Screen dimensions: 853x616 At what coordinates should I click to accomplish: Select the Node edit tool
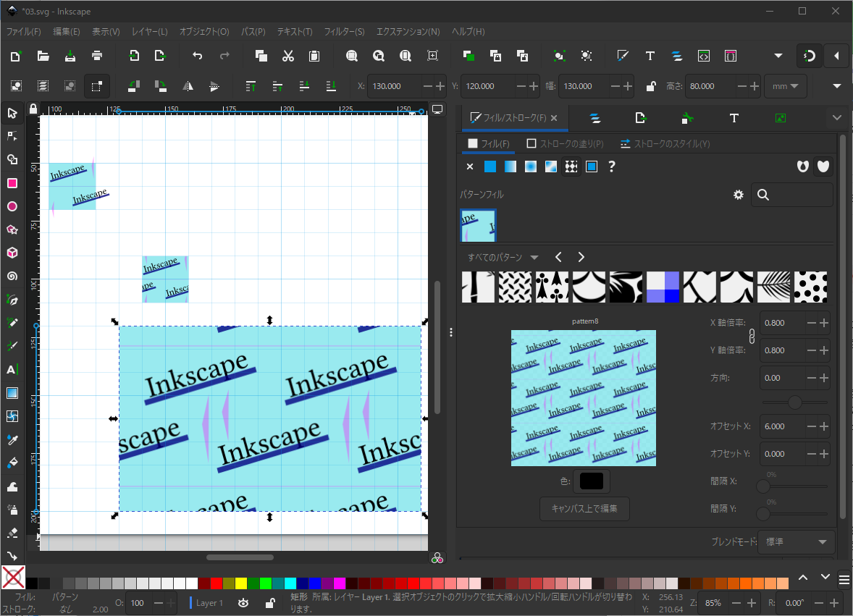(x=12, y=136)
